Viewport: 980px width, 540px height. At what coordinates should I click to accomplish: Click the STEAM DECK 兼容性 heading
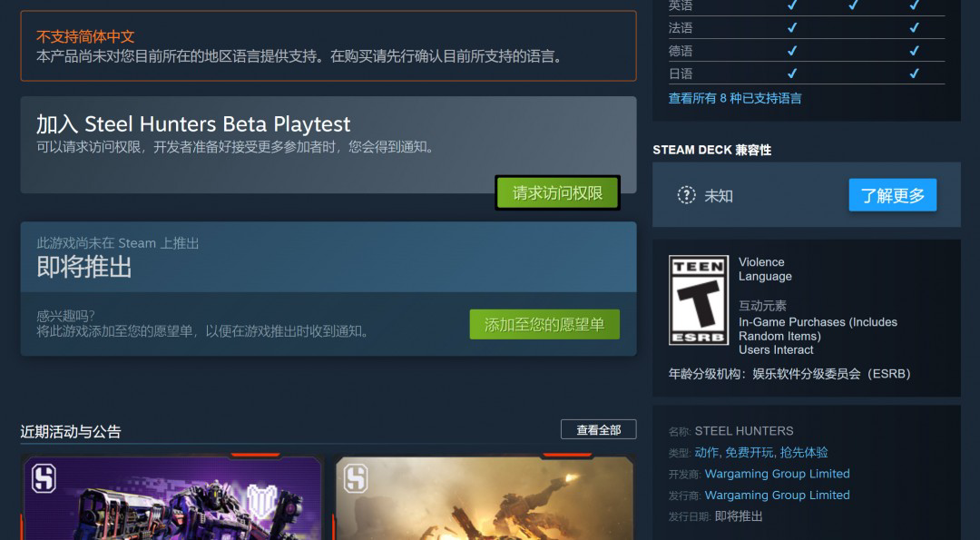pyautogui.click(x=712, y=150)
